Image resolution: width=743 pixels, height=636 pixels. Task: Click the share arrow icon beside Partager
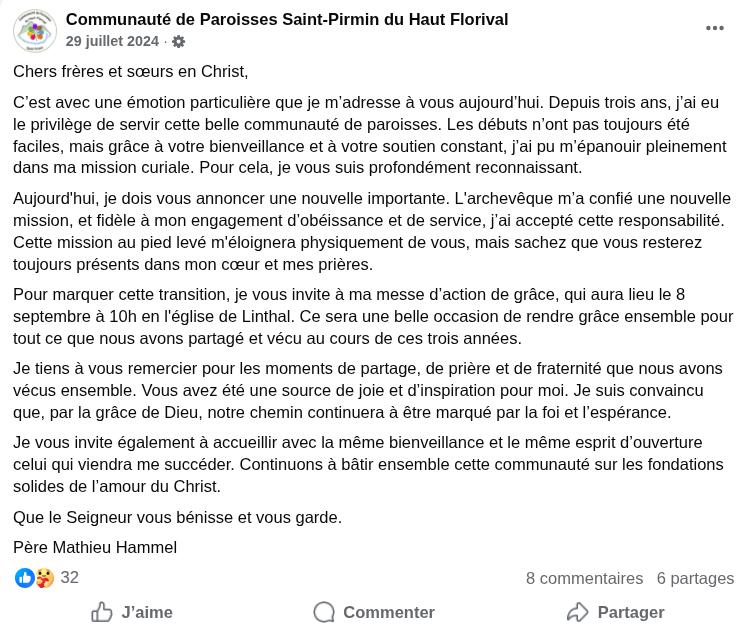coord(577,612)
